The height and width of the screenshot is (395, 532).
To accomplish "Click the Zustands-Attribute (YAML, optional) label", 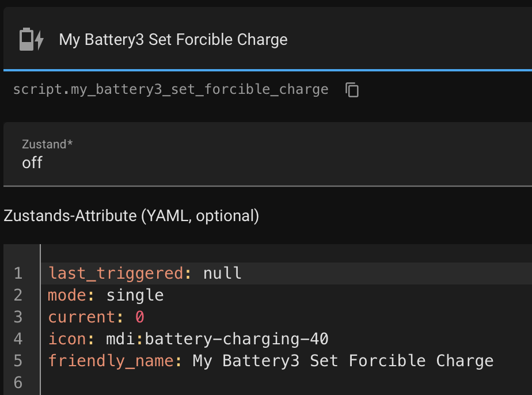I will [x=131, y=216].
